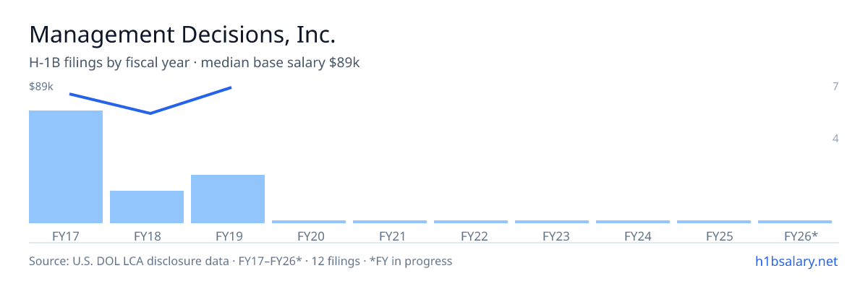Click the FY17 filings bar
This screenshot has width=868, height=289.
coord(66,167)
